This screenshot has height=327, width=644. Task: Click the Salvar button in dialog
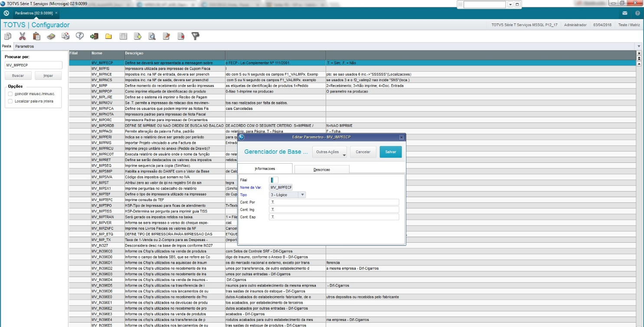click(x=391, y=152)
